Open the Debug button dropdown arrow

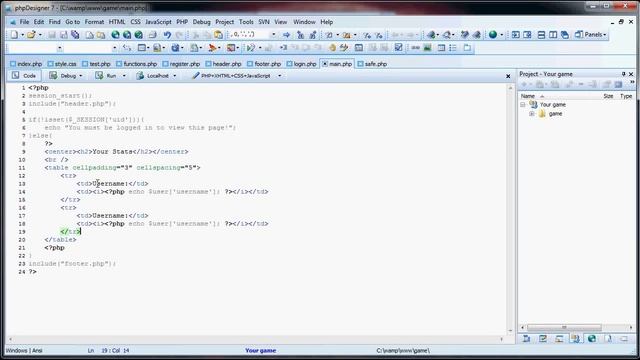[x=81, y=76]
